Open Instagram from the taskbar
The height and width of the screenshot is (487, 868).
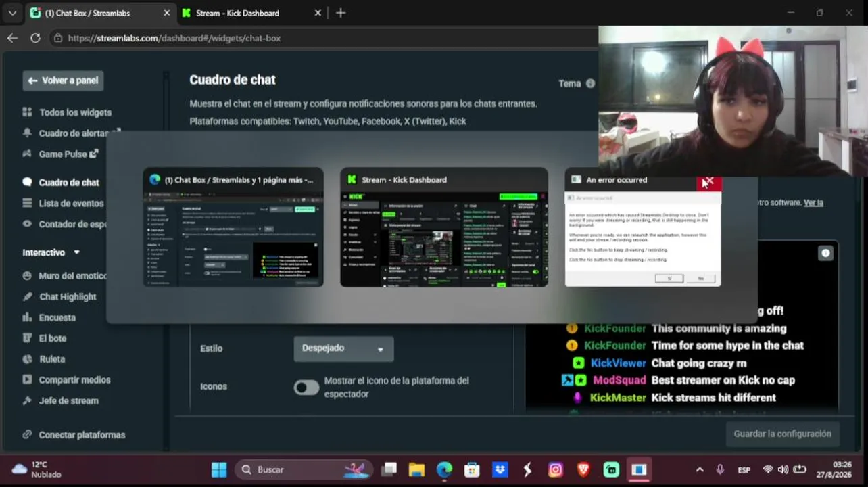point(556,469)
